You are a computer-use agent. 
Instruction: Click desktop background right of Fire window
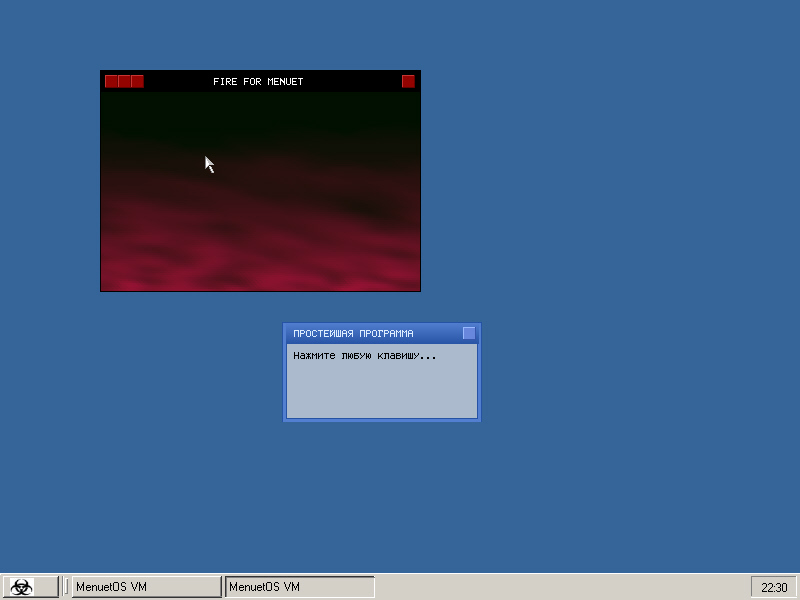(x=600, y=180)
